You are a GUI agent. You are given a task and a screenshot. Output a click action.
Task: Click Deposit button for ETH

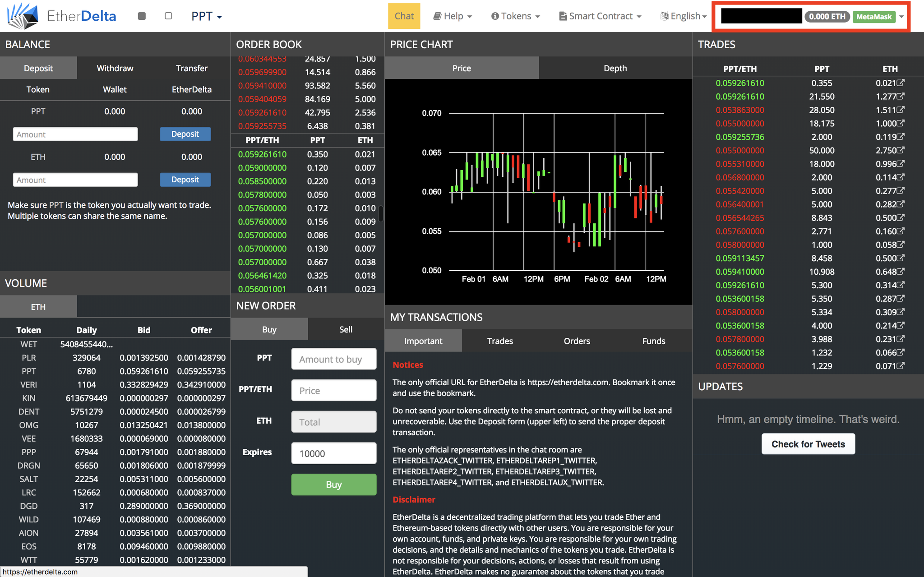185,180
